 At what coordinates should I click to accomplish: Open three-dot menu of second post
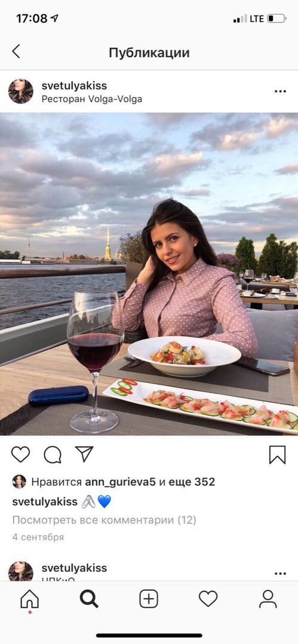[280, 574]
